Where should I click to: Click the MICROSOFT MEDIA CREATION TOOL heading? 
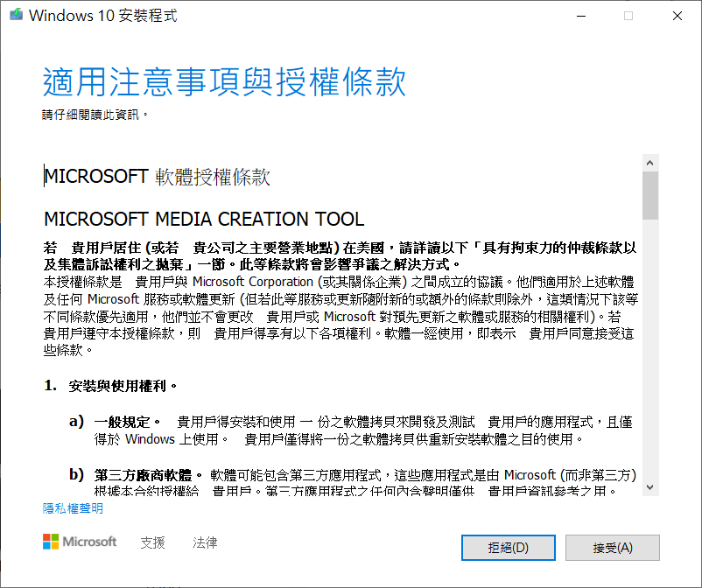coord(204,219)
